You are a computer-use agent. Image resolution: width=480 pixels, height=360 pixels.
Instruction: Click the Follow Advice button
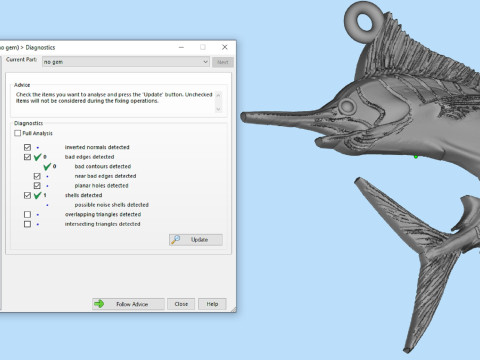tap(128, 304)
